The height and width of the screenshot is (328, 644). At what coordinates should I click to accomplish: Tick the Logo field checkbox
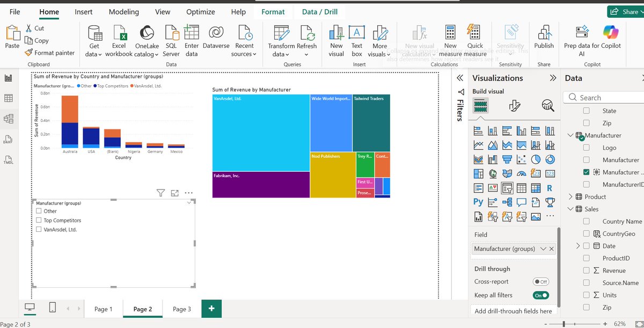pyautogui.click(x=586, y=148)
